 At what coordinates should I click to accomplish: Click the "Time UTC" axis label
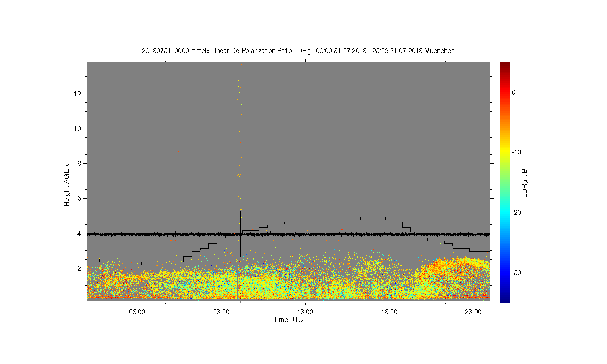[288, 320]
